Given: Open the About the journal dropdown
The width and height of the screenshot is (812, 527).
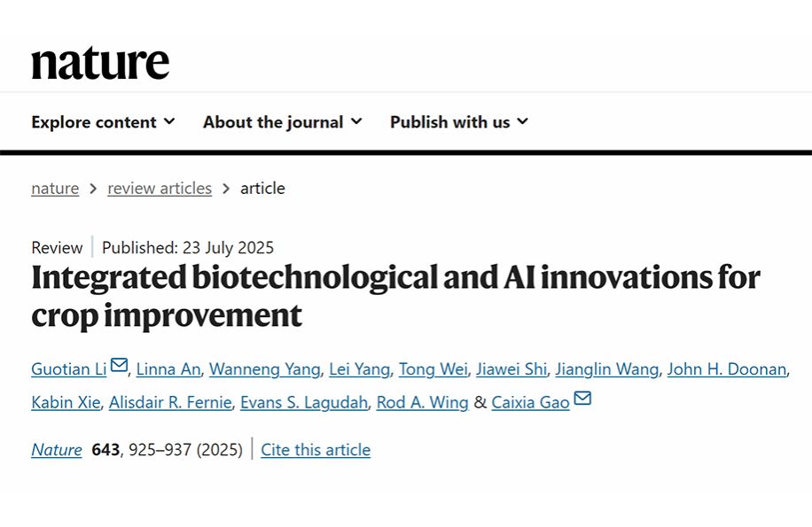Looking at the screenshot, I should (x=282, y=122).
